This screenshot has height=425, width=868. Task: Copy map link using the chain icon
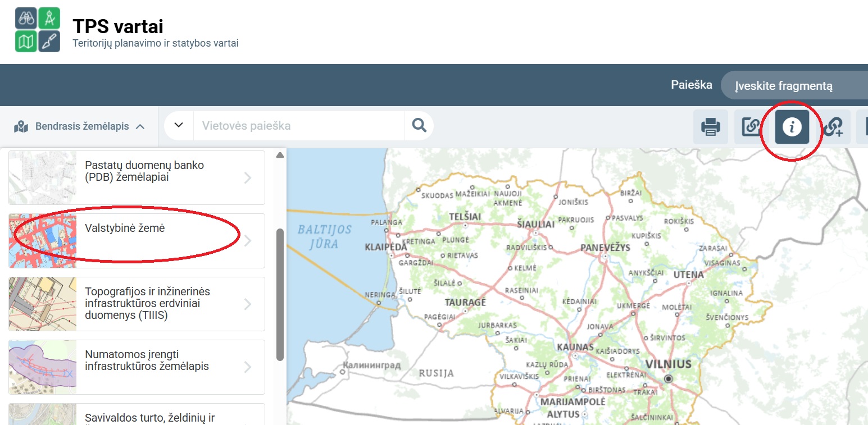coord(751,126)
